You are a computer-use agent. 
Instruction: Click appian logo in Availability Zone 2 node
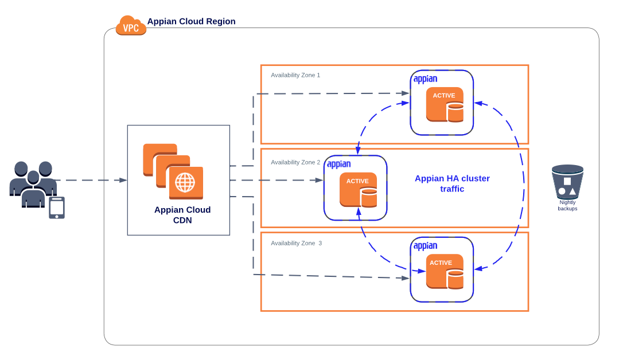click(x=338, y=164)
